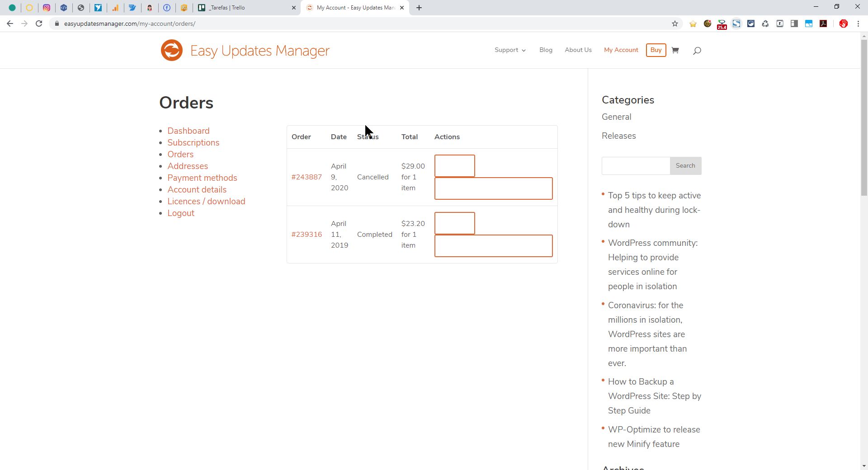Open order #243887
Image resolution: width=868 pixels, height=470 pixels.
(307, 177)
